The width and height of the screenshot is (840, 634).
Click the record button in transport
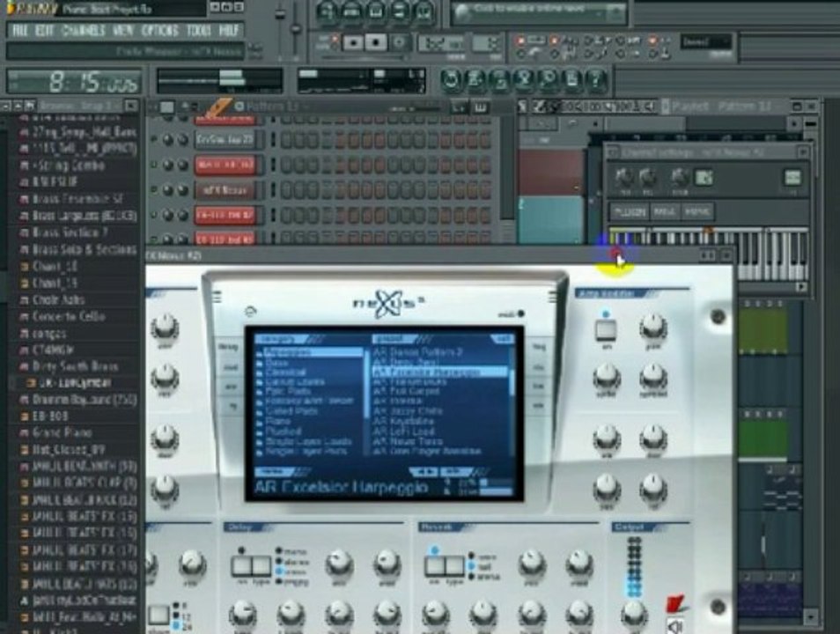click(399, 42)
